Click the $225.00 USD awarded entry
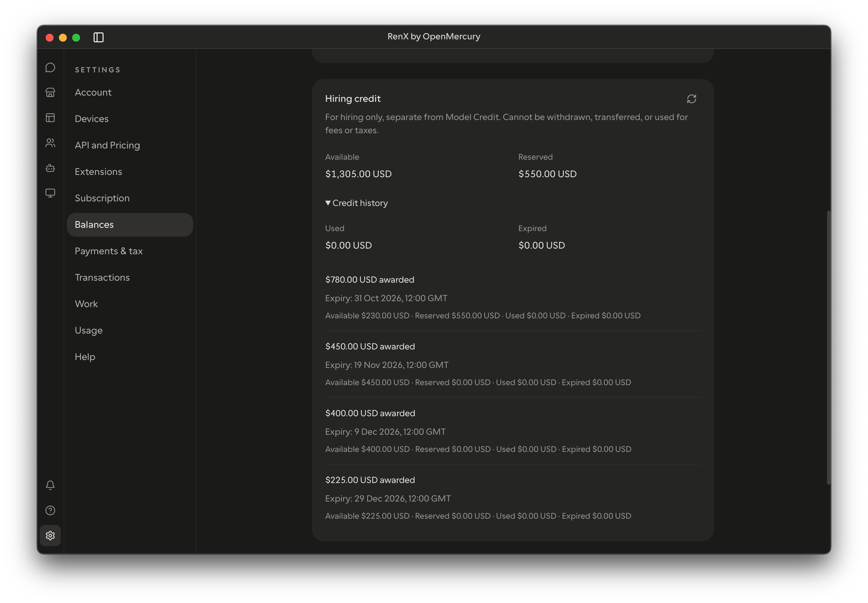The height and width of the screenshot is (603, 868). pyautogui.click(x=370, y=480)
